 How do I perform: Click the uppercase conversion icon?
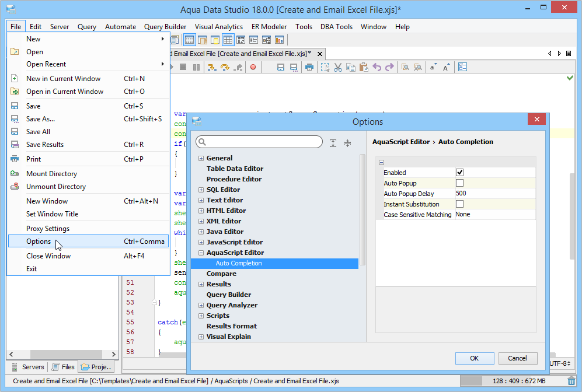click(x=446, y=67)
